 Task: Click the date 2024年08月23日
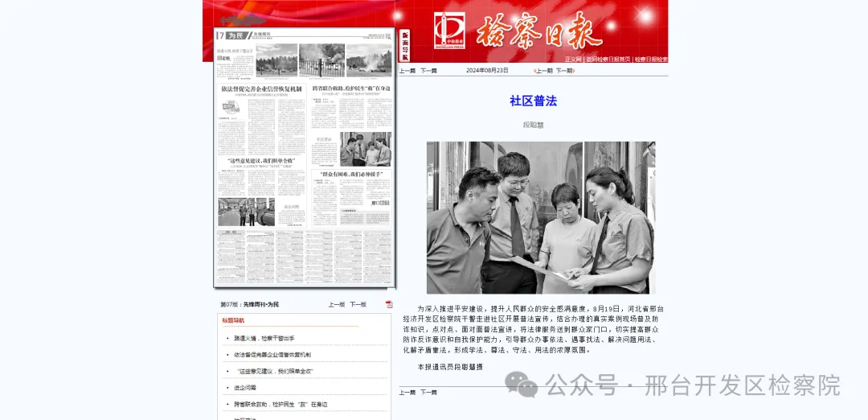click(487, 70)
